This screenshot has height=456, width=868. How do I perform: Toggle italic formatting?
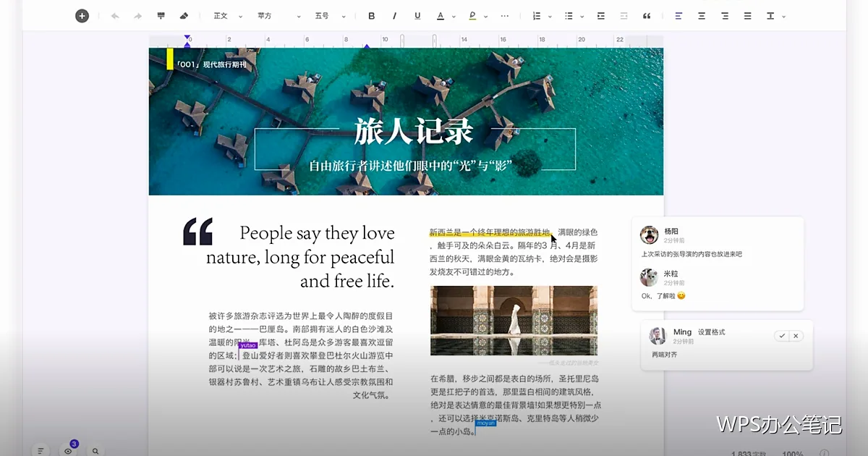click(x=394, y=16)
